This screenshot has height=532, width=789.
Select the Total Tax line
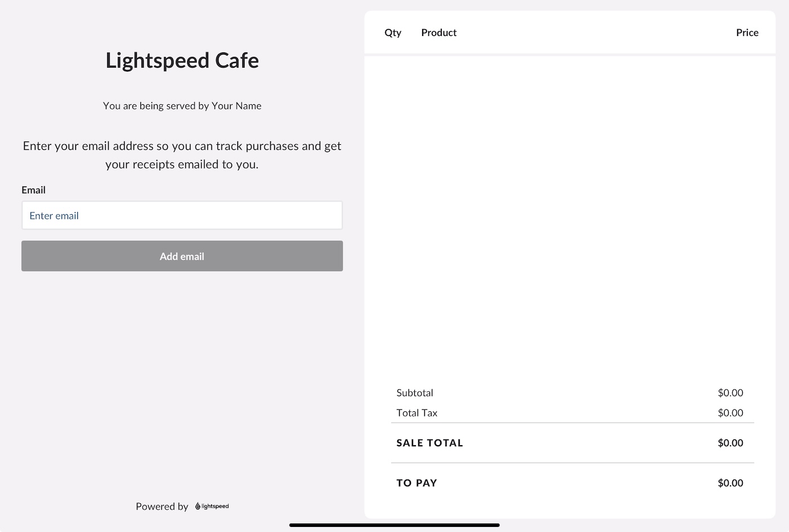[x=417, y=413]
